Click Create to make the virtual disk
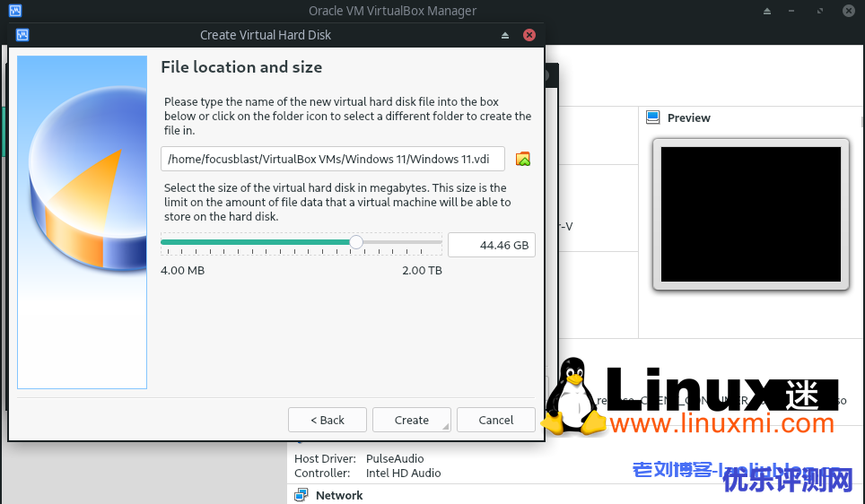The image size is (865, 504). click(x=412, y=420)
